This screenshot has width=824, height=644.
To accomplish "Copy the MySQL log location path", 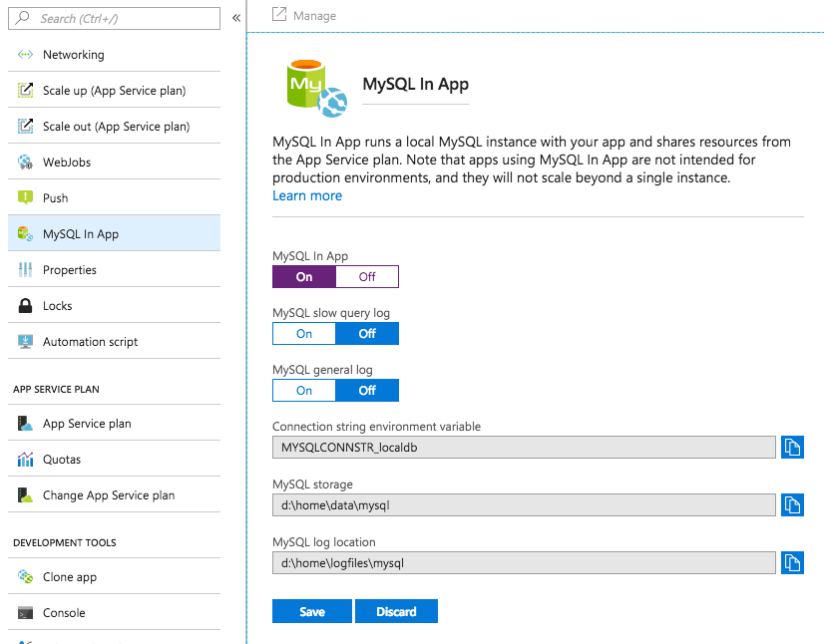I will [792, 562].
